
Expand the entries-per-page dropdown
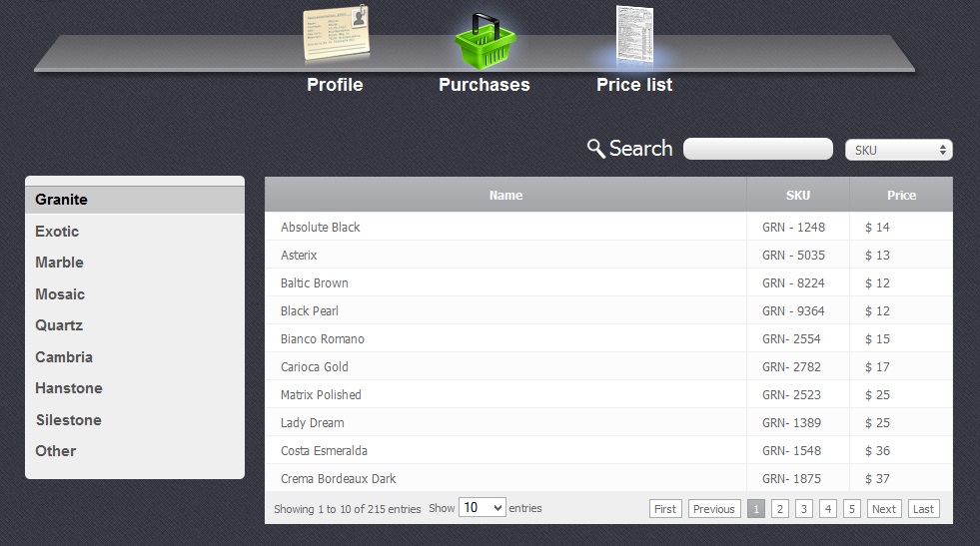pos(482,508)
